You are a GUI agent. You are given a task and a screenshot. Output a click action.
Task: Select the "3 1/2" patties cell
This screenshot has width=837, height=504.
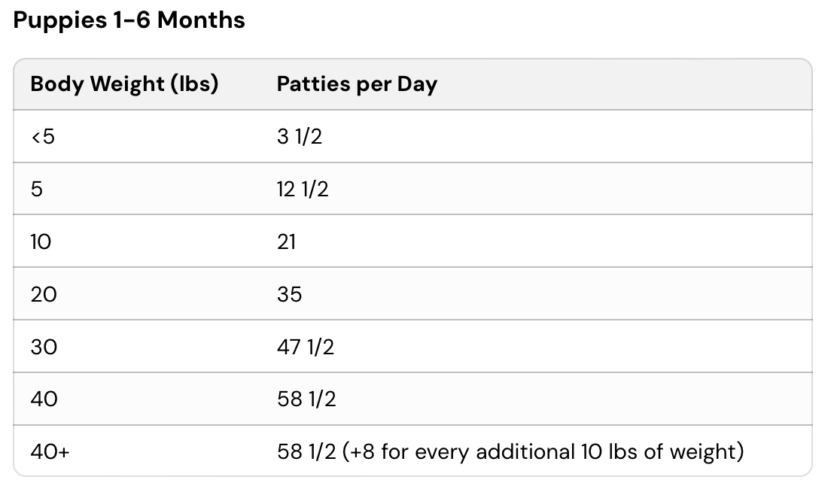(x=300, y=137)
